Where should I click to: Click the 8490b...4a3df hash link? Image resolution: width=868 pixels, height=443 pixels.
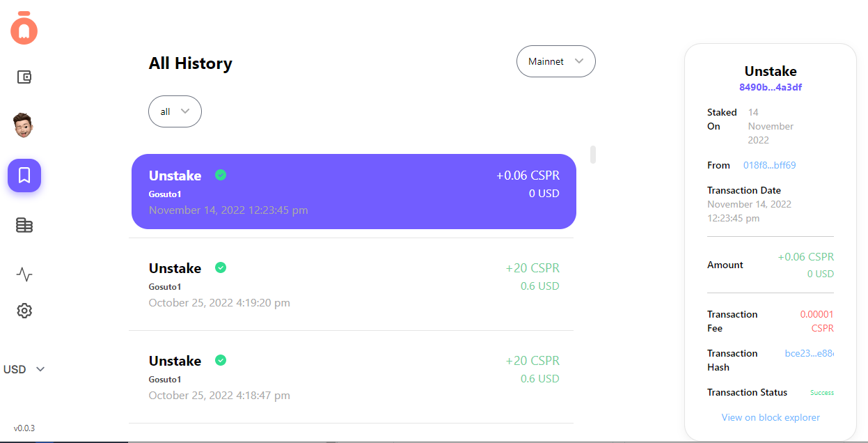pos(771,87)
